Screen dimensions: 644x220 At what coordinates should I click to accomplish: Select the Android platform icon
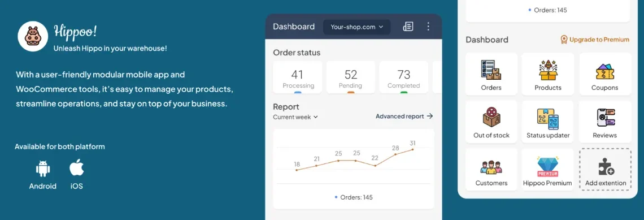click(43, 168)
